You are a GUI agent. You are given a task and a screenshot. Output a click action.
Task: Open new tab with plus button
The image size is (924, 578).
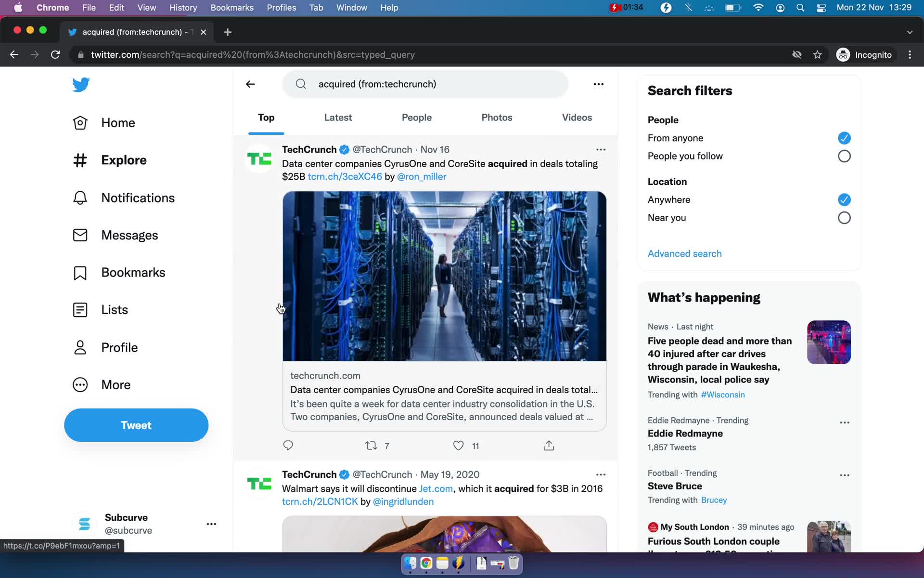[x=228, y=32]
